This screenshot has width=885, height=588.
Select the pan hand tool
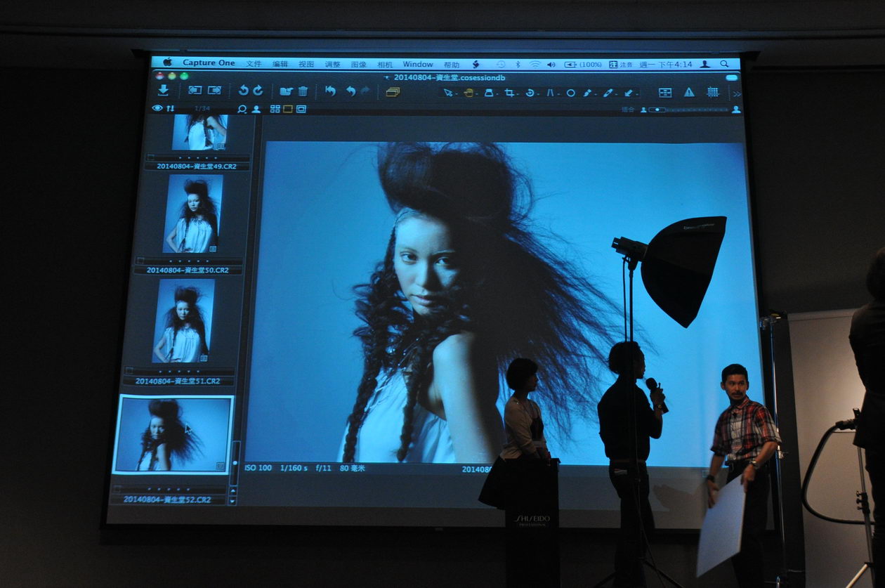click(x=468, y=93)
